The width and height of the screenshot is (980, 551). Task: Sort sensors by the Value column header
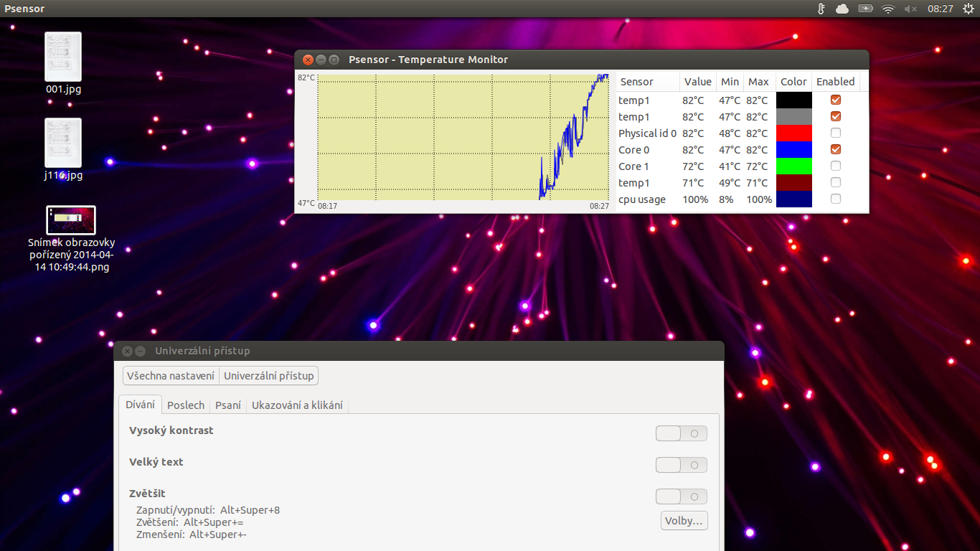[x=697, y=82]
